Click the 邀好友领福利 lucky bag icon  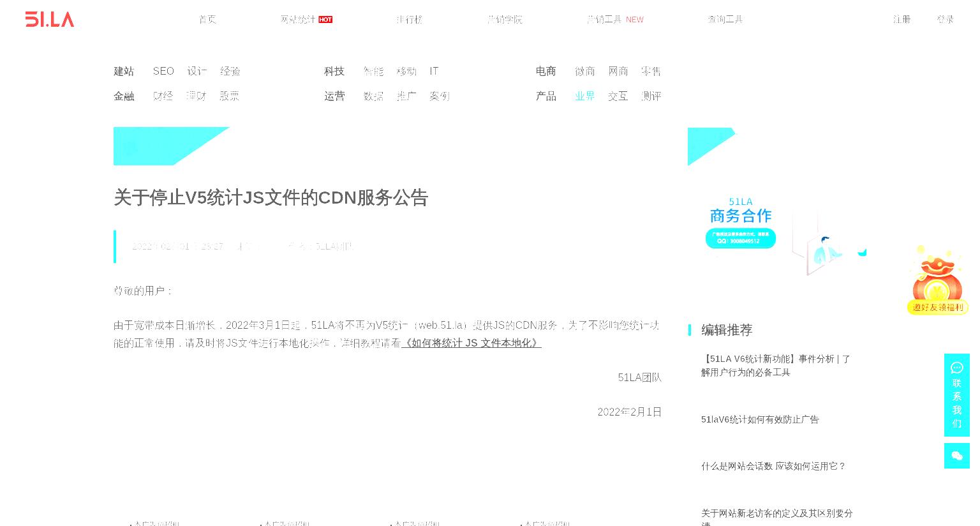937,281
